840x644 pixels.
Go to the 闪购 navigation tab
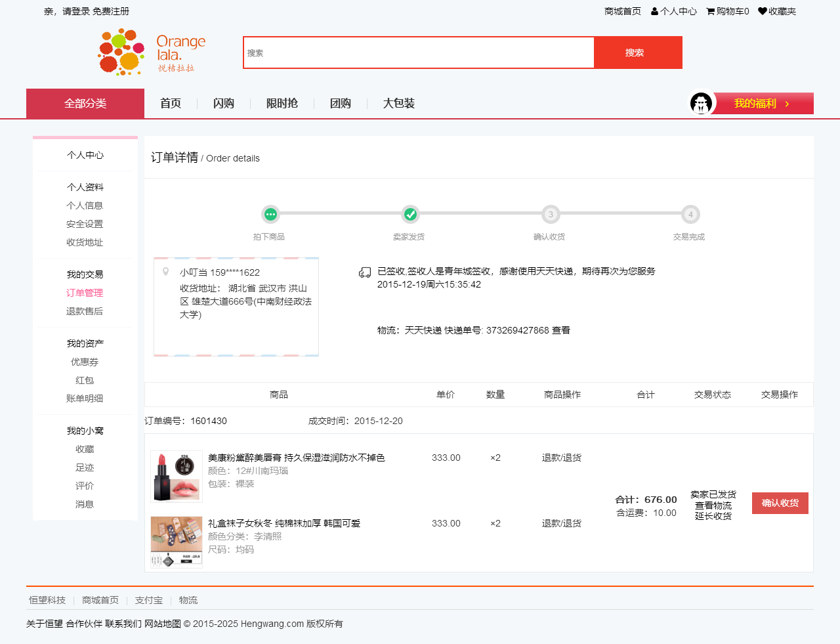(224, 104)
